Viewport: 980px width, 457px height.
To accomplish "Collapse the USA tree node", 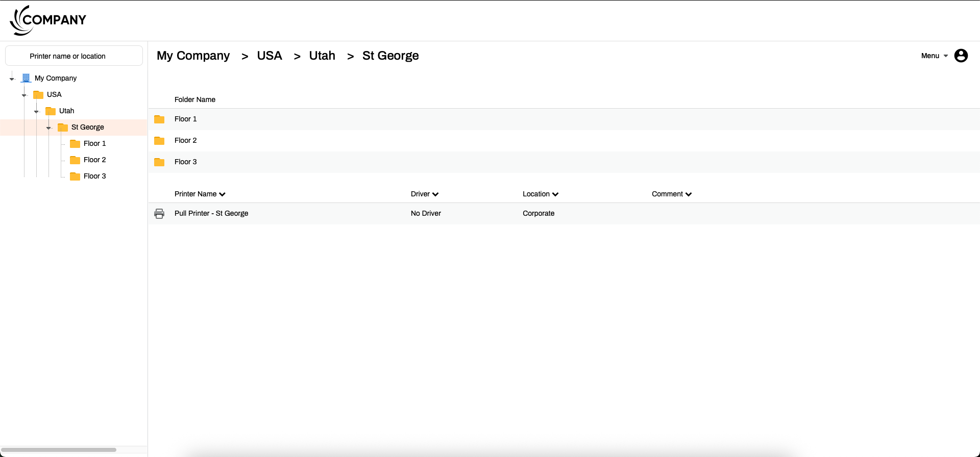I will [24, 95].
